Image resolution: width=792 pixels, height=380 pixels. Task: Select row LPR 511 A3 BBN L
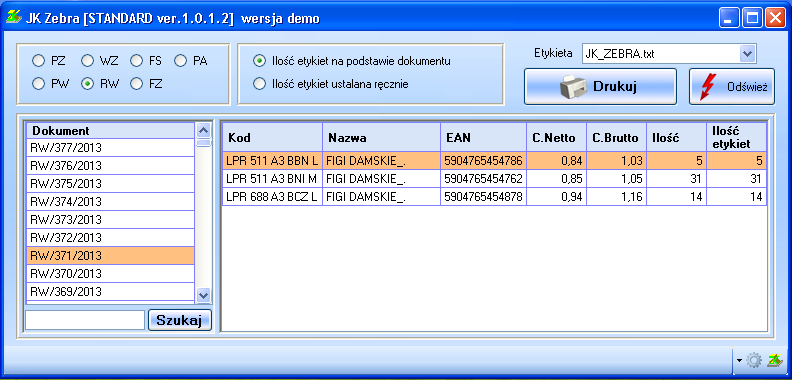point(494,161)
